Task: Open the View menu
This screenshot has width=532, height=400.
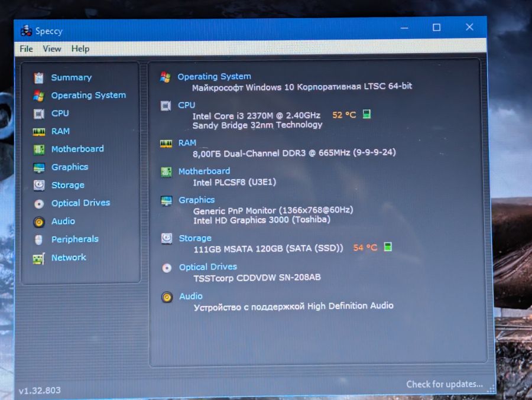Action: click(52, 49)
